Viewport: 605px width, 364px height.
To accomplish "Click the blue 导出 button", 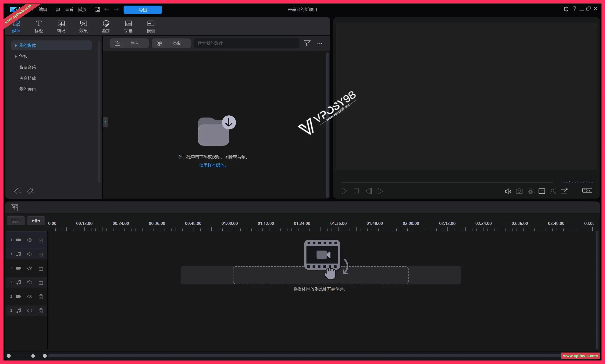I will (142, 10).
